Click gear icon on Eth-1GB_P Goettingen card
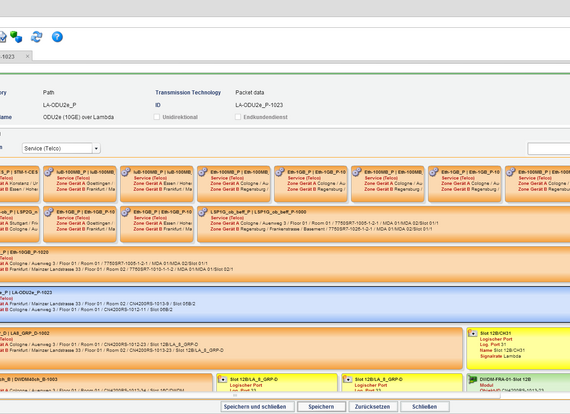Screen dimensions: 570x414 point(49,212)
